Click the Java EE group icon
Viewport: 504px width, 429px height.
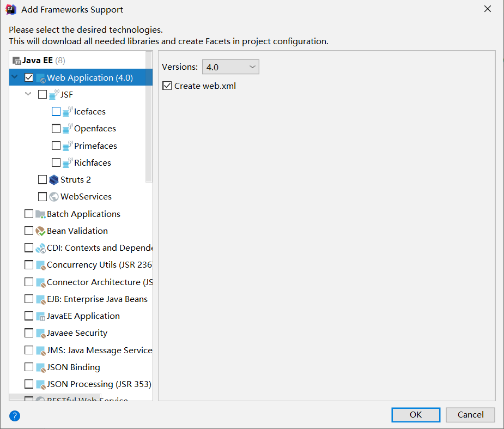click(x=16, y=61)
